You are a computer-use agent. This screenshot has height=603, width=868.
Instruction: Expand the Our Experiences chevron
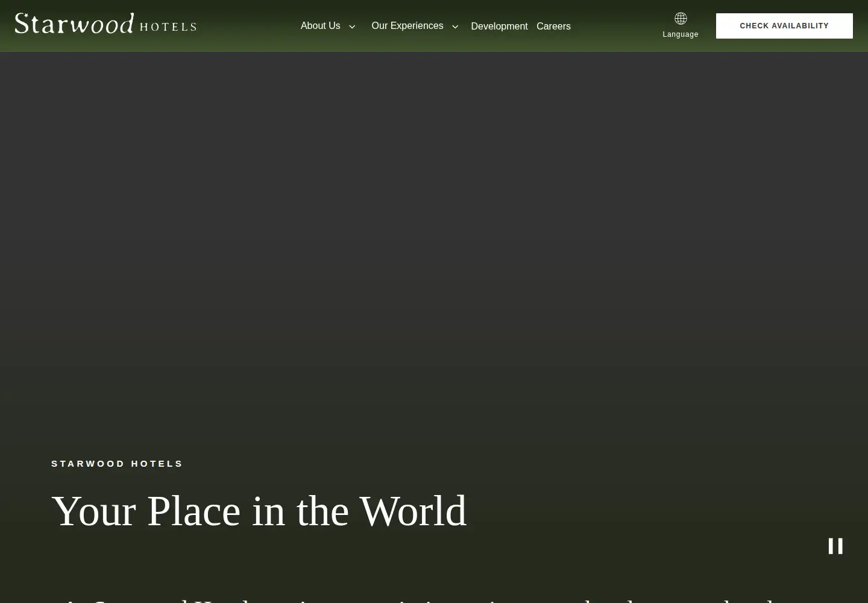pyautogui.click(x=455, y=27)
